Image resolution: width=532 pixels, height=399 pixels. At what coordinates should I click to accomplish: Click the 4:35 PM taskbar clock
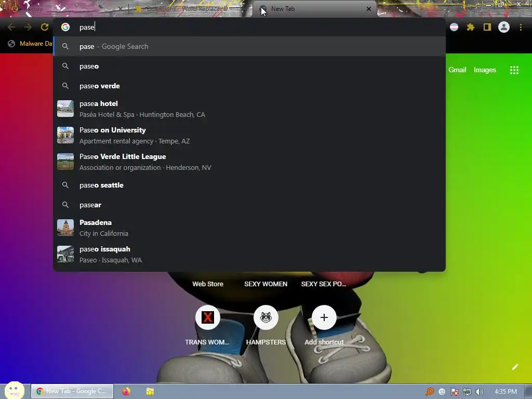click(x=506, y=392)
